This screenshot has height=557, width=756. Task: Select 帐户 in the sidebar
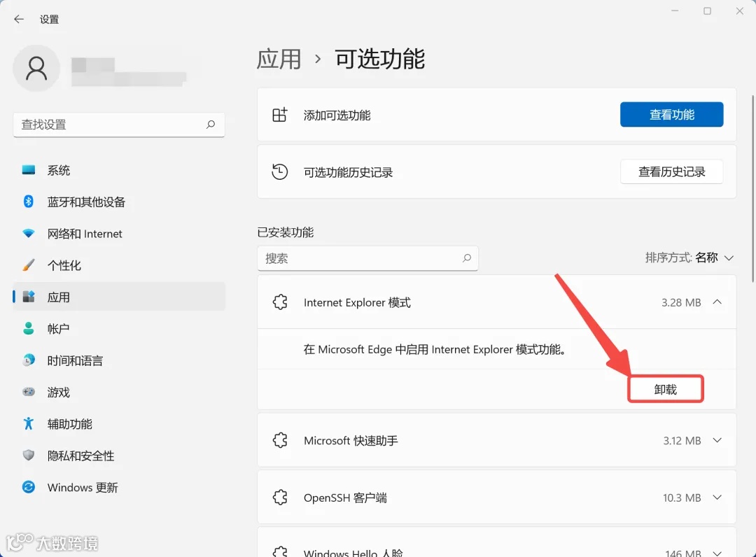119,329
